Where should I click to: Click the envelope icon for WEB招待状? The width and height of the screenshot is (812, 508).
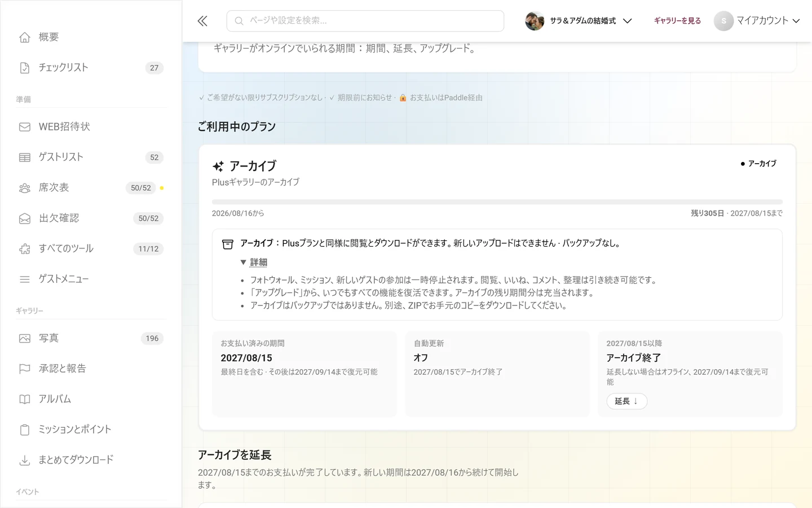click(x=25, y=127)
